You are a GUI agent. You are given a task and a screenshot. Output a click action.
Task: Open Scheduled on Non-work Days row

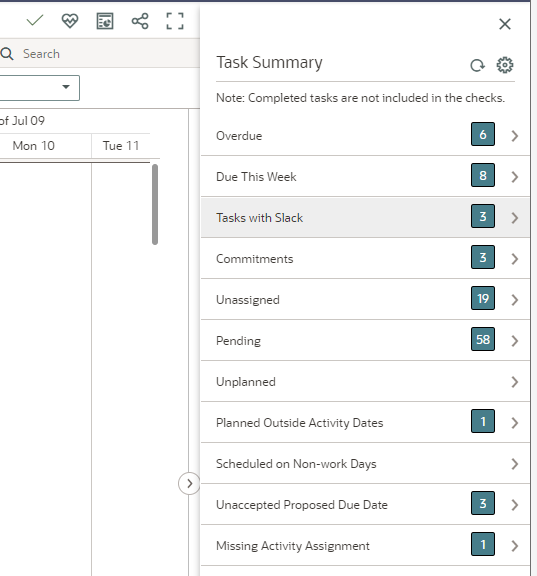click(365, 464)
